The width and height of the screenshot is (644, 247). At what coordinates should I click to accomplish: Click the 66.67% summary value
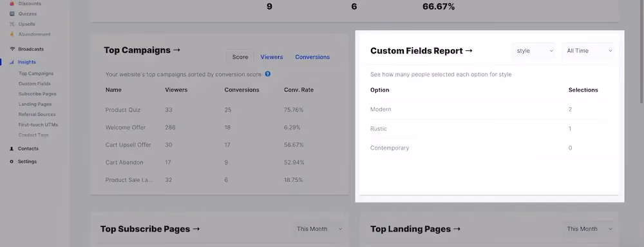[x=439, y=6]
